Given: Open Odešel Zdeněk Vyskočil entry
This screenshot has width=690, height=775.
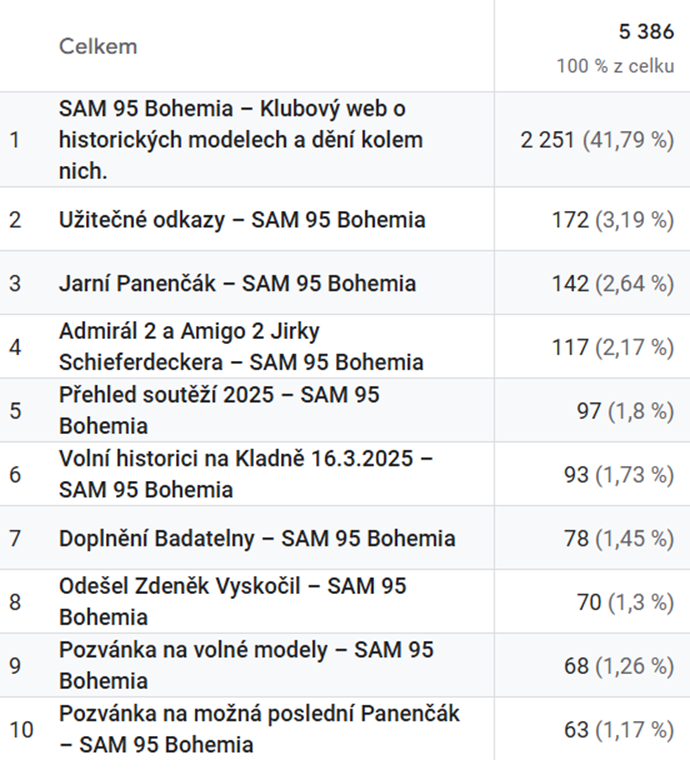Looking at the screenshot, I should [x=232, y=602].
